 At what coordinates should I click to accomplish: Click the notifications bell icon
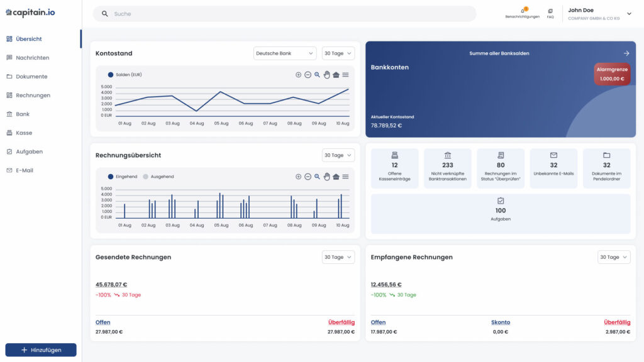[x=523, y=11]
